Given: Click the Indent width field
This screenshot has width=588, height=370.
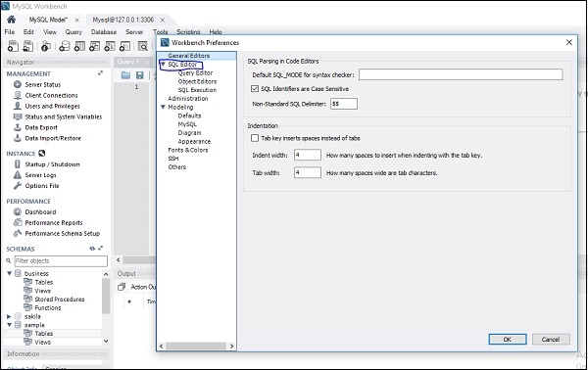Looking at the screenshot, I should point(308,155).
